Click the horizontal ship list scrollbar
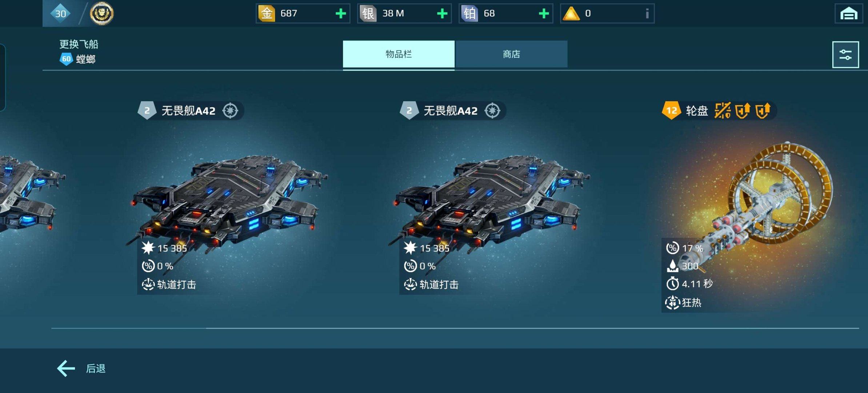Image resolution: width=868 pixels, height=393 pixels. tap(455, 328)
